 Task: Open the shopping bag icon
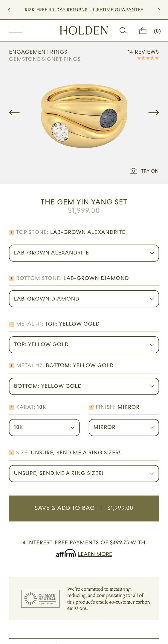pos(143,31)
